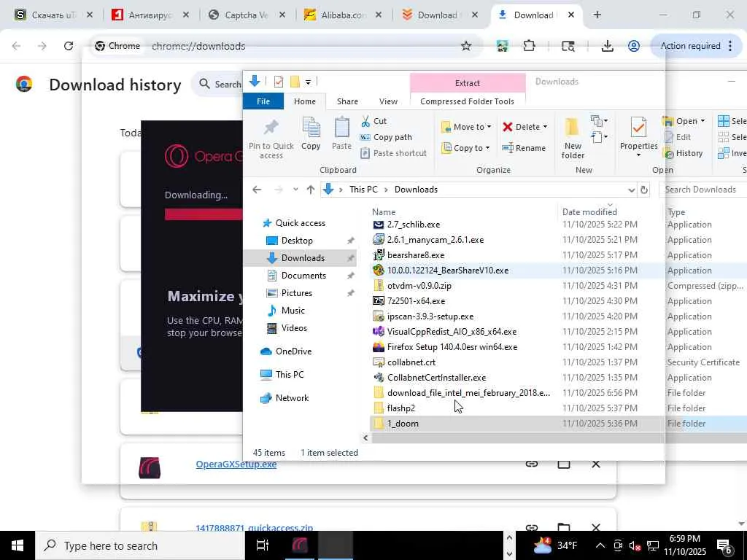Click Paste shortcut in ribbon
The width and height of the screenshot is (747, 560).
(393, 153)
